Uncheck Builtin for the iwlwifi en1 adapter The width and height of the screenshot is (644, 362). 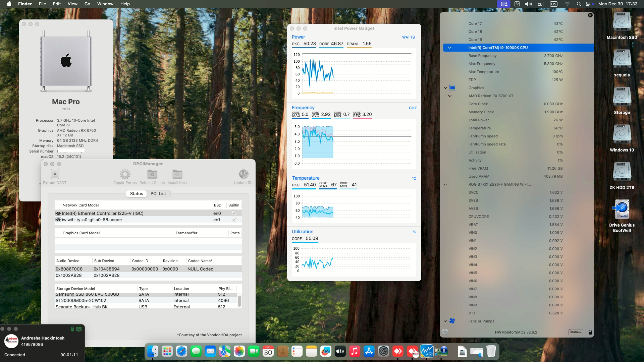point(234,220)
